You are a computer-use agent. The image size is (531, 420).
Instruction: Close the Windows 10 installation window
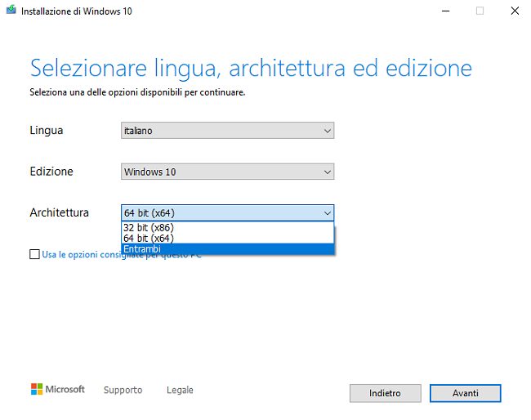point(514,11)
